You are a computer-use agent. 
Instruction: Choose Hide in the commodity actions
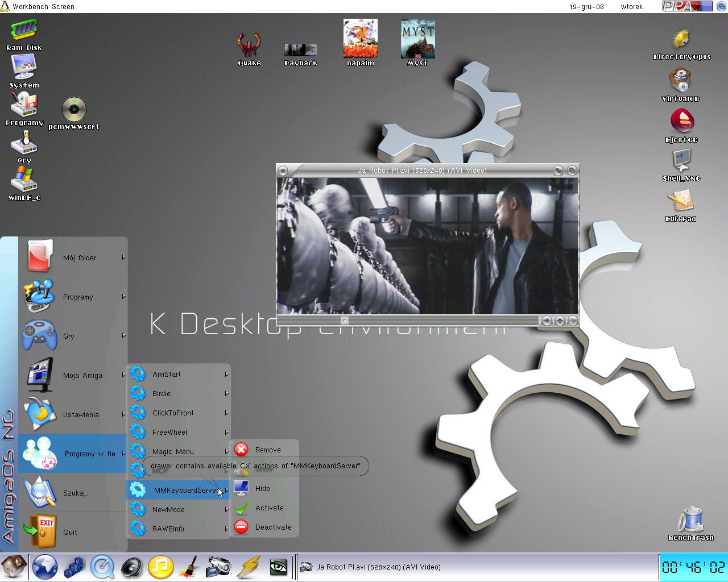[264, 488]
